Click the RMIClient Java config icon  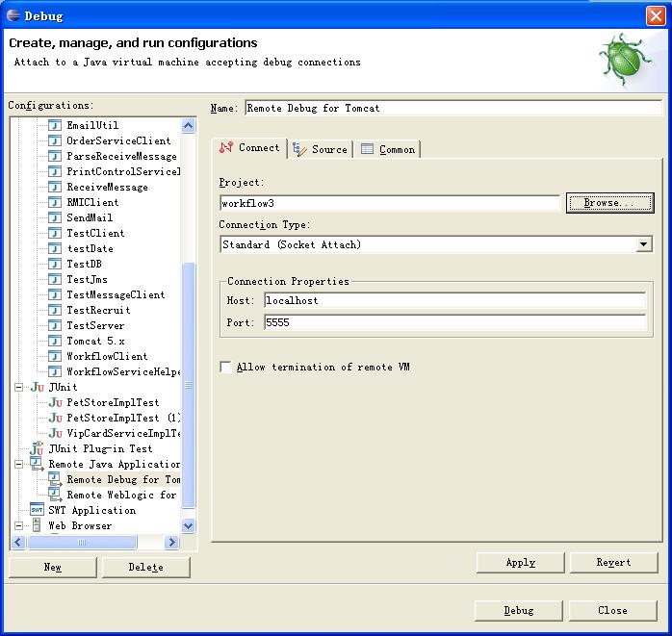[55, 202]
